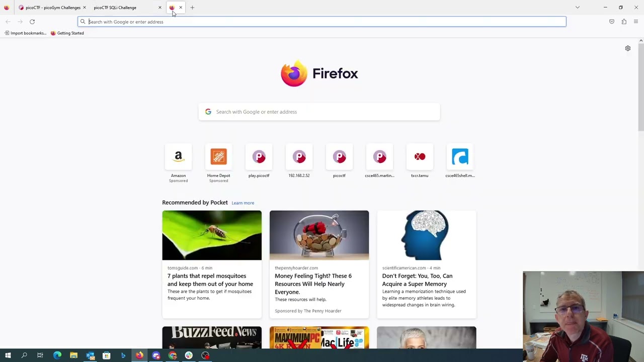Launch Microsoft Edge from the taskbar
Viewport: 644px width, 362px height.
click(x=57, y=355)
